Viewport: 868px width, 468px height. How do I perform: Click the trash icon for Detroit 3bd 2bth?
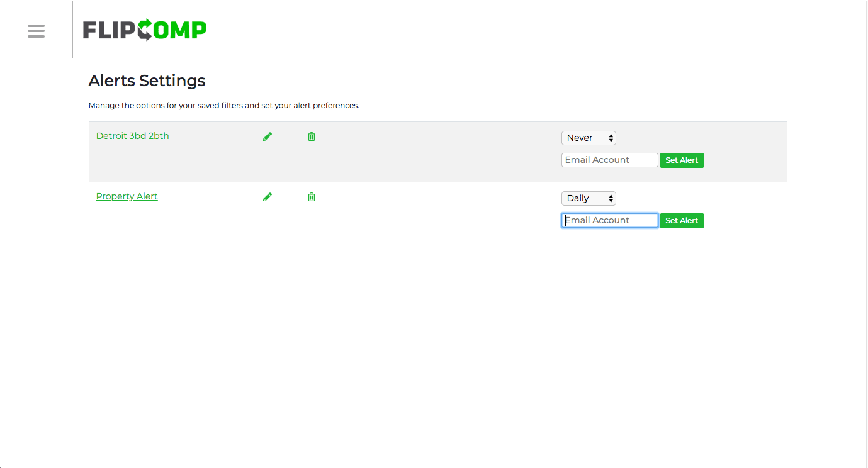(x=311, y=136)
